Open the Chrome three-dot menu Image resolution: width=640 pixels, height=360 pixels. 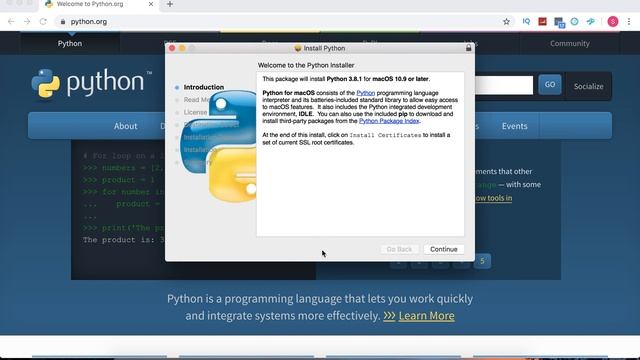tap(629, 21)
